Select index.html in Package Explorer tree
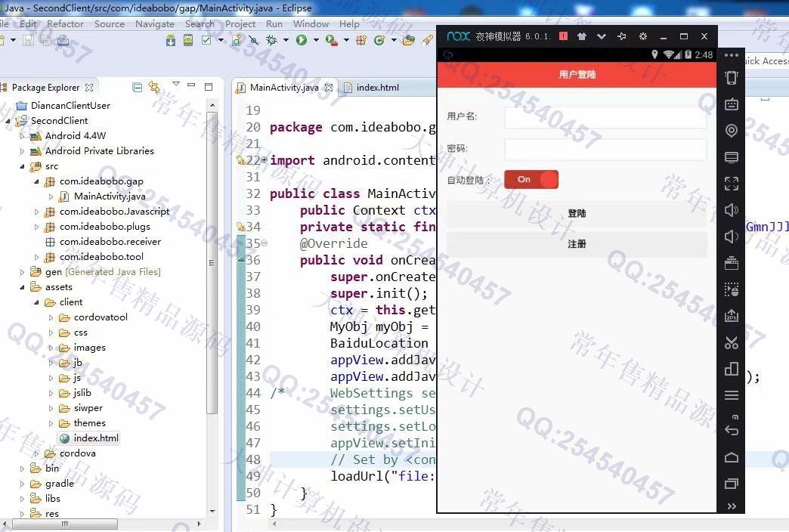Screen dimensions: 789x532 click(96, 438)
